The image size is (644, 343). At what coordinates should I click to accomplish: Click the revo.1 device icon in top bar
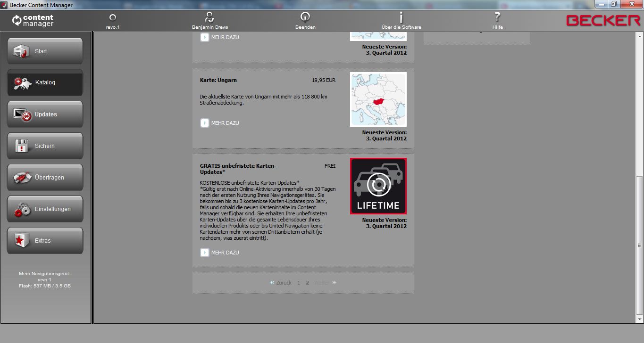click(112, 18)
